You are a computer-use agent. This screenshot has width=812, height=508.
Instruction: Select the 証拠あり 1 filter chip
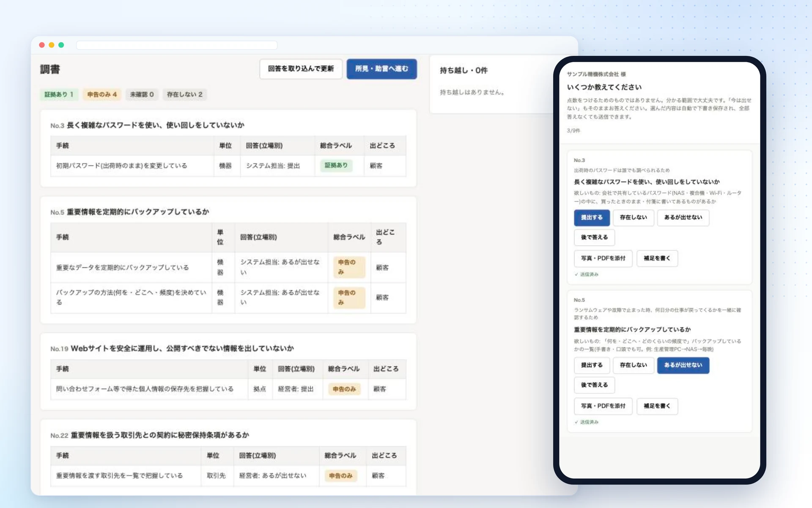point(59,94)
